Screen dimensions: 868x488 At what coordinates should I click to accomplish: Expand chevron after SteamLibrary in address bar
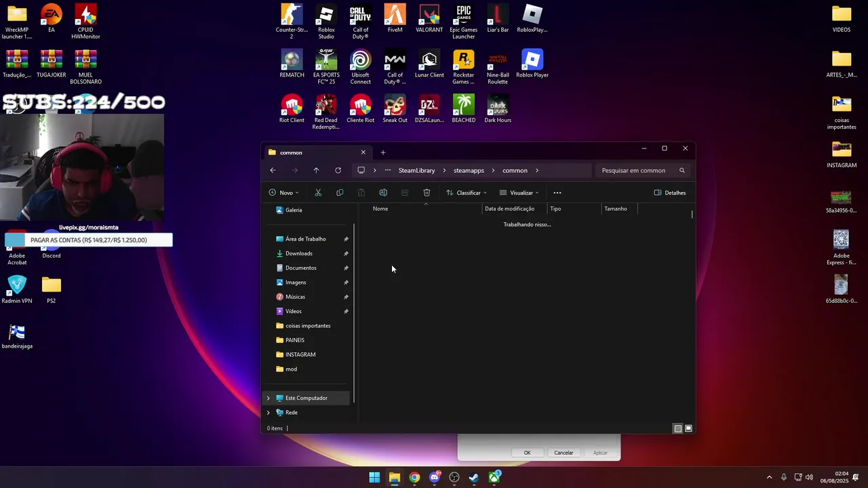(x=444, y=170)
